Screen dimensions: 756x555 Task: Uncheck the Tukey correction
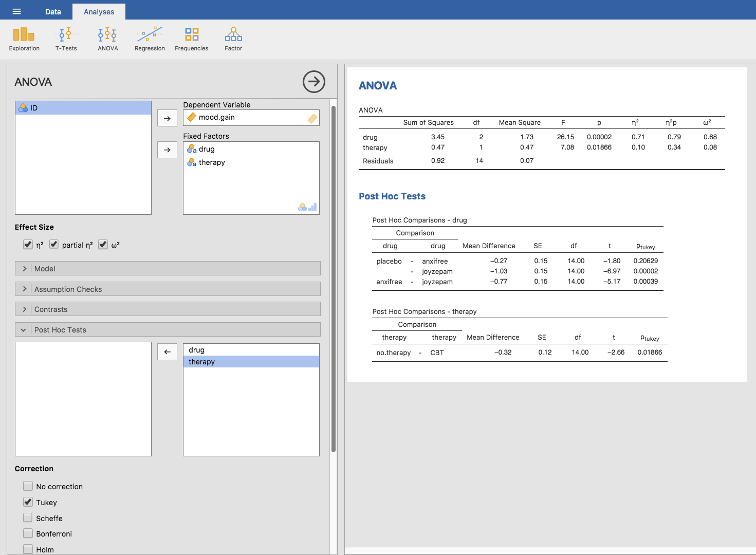point(28,502)
